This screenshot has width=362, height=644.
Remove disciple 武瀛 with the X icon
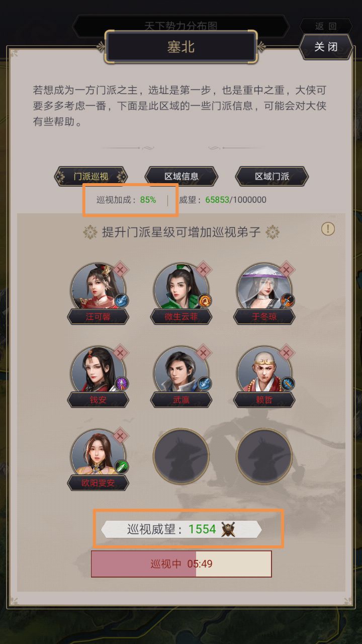(x=203, y=353)
